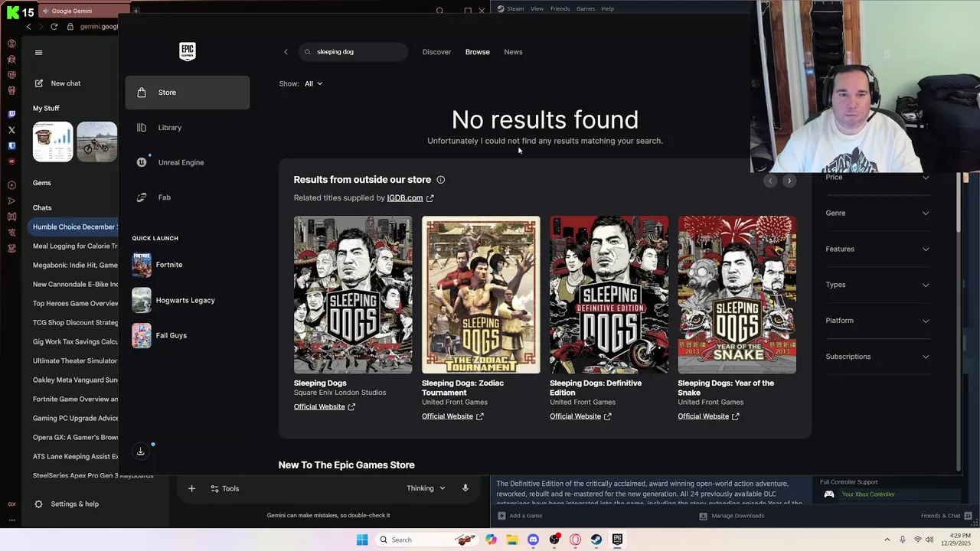The image size is (980, 551).
Task: Open Settings & help in Gemini
Action: pyautogui.click(x=67, y=504)
